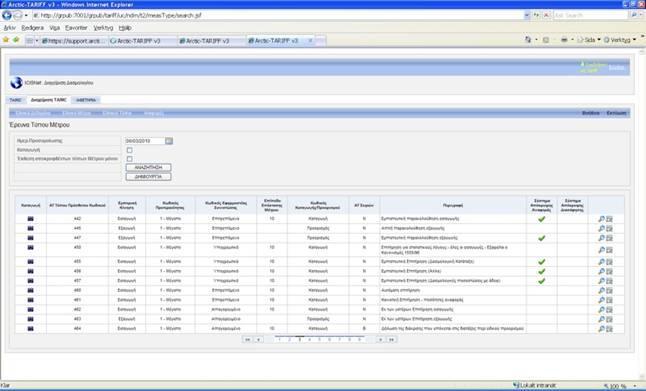Open the magnifier icon for row 462
The image size is (646, 391).
(x=601, y=309)
